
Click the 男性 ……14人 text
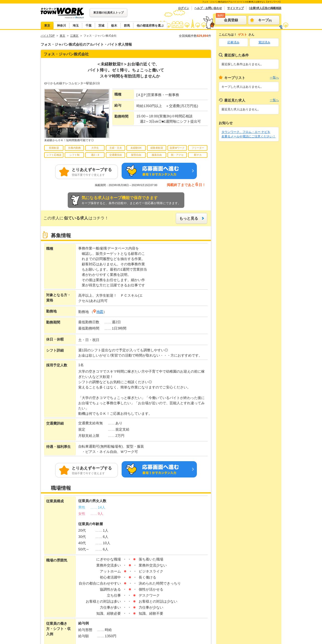click(92, 507)
